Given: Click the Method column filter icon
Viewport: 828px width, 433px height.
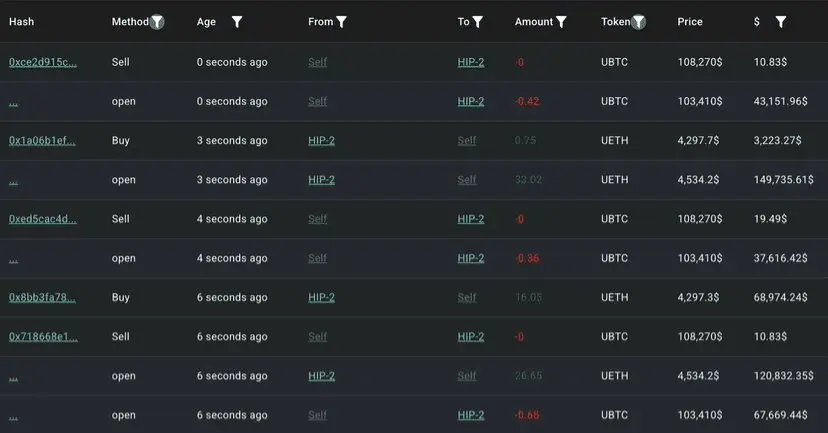Looking at the screenshot, I should [x=157, y=22].
